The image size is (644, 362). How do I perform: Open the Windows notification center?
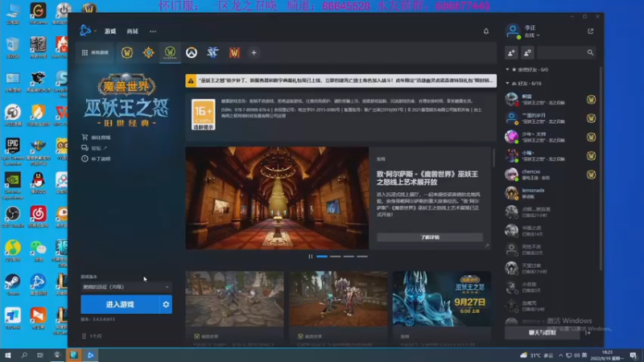[634, 355]
